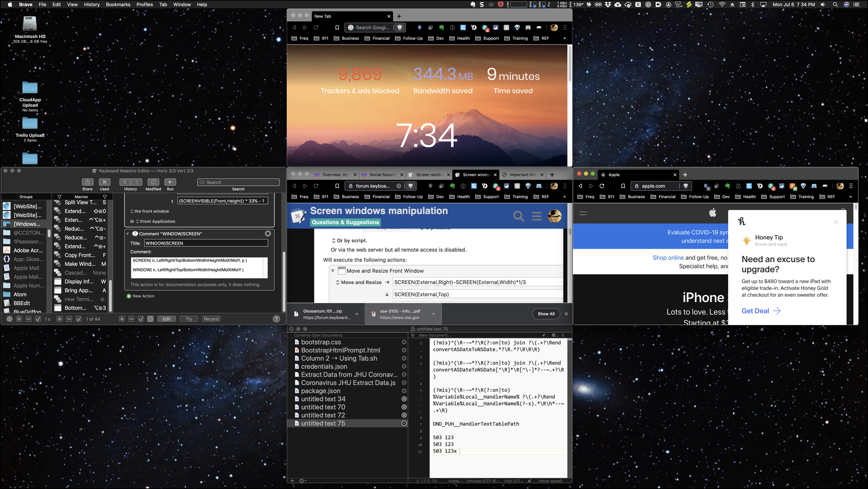
Task: Click the Important Info browser tab
Action: point(522,174)
